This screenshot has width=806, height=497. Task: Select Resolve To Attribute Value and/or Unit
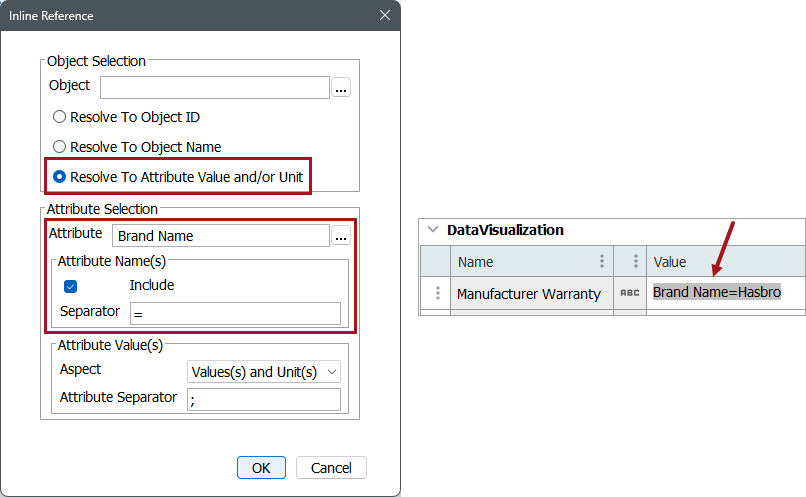[60, 177]
